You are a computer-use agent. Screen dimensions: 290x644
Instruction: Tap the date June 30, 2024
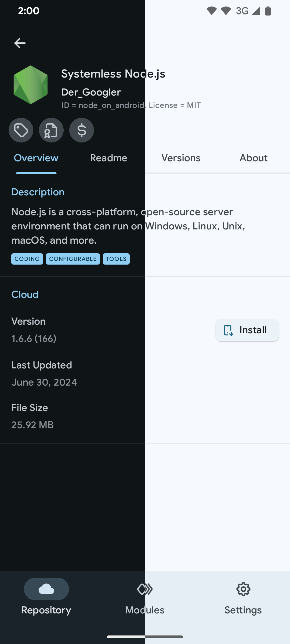pyautogui.click(x=44, y=382)
